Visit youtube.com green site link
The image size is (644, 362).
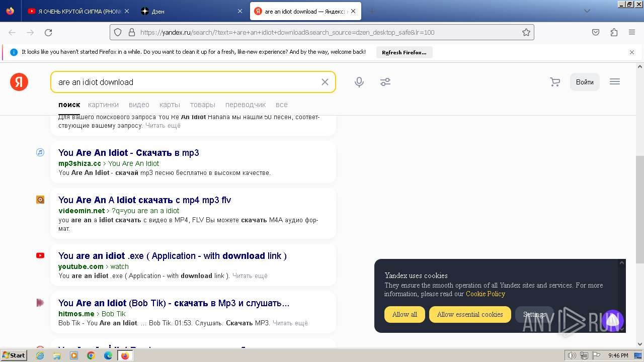coord(81,266)
